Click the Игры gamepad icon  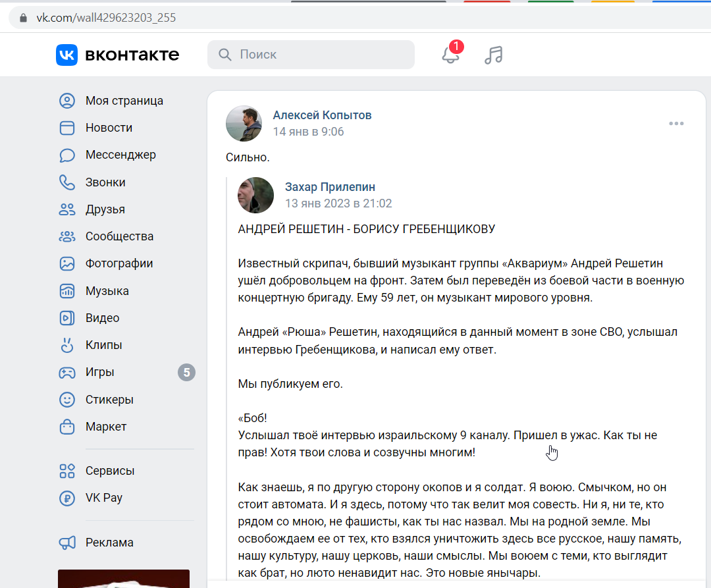[67, 372]
